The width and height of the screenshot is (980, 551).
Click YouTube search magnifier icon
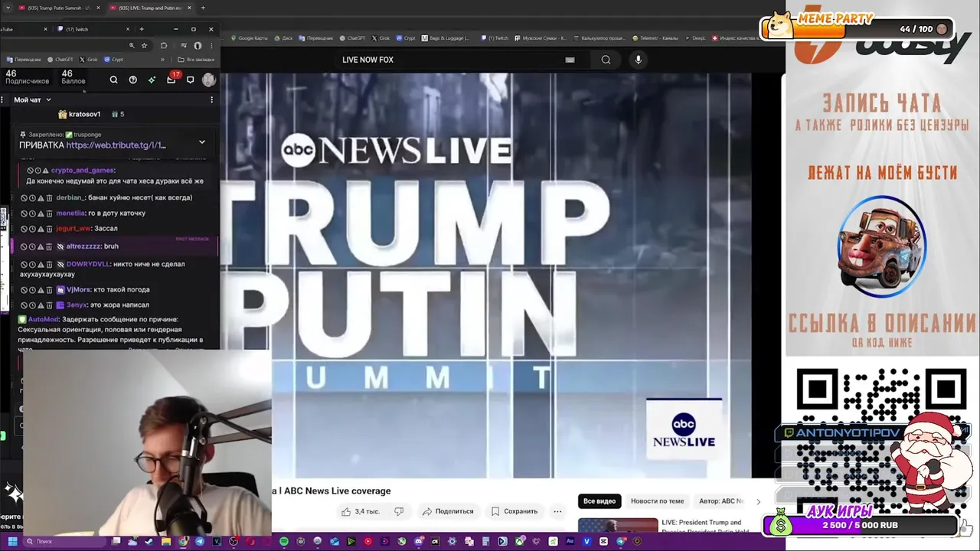(606, 60)
